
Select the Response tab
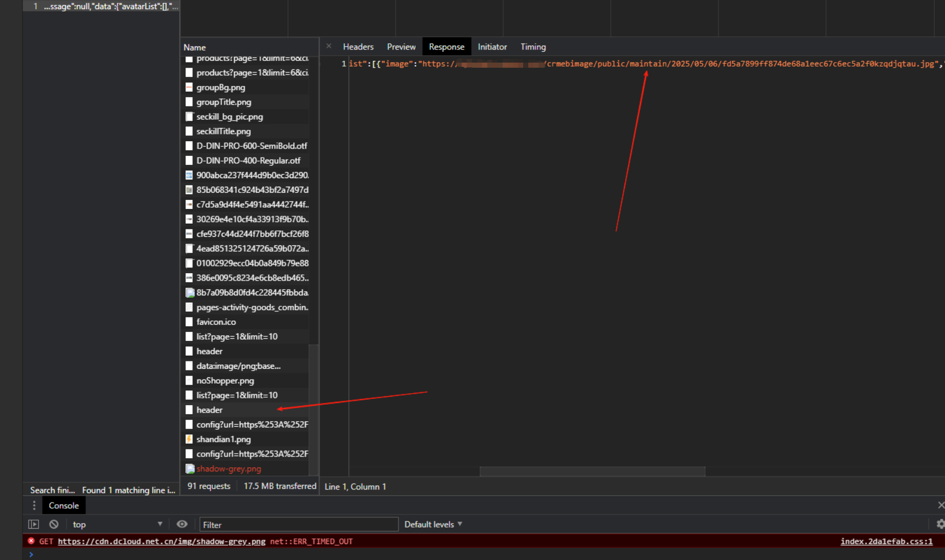446,47
